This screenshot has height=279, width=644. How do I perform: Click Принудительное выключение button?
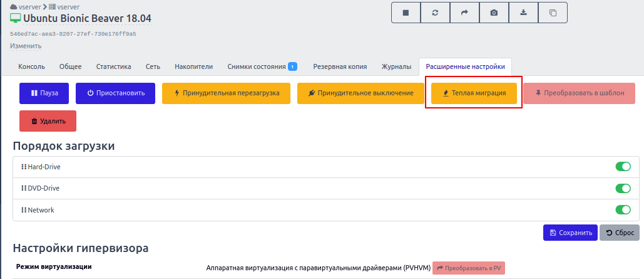(361, 93)
